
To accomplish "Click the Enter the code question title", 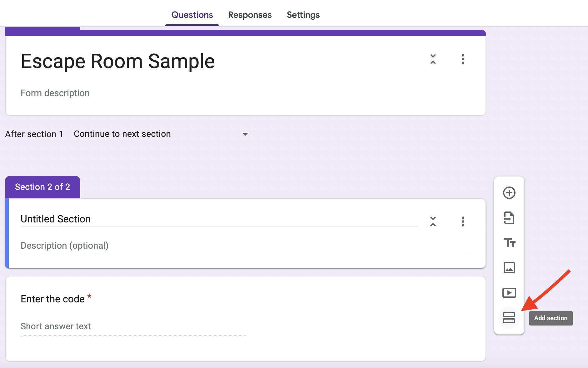I will tap(52, 299).
